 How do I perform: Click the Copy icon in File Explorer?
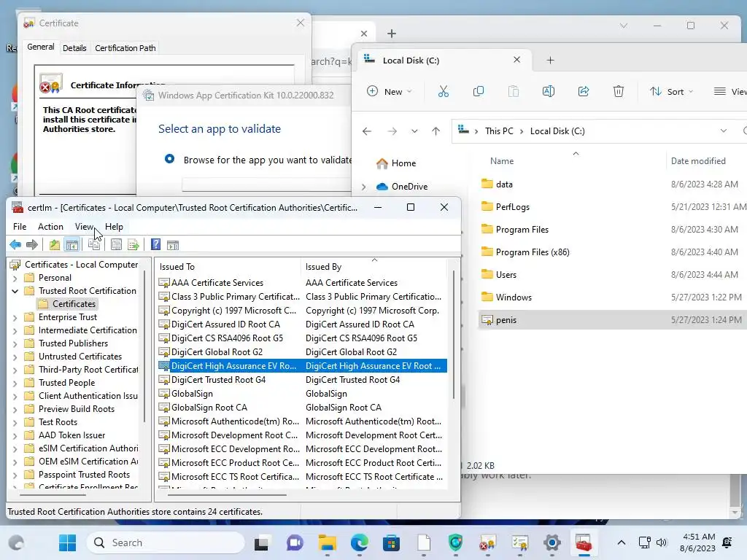[479, 91]
